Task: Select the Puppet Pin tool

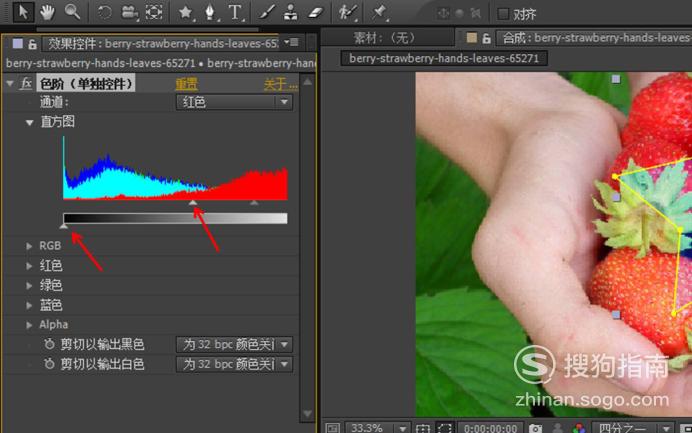Action: point(379,12)
